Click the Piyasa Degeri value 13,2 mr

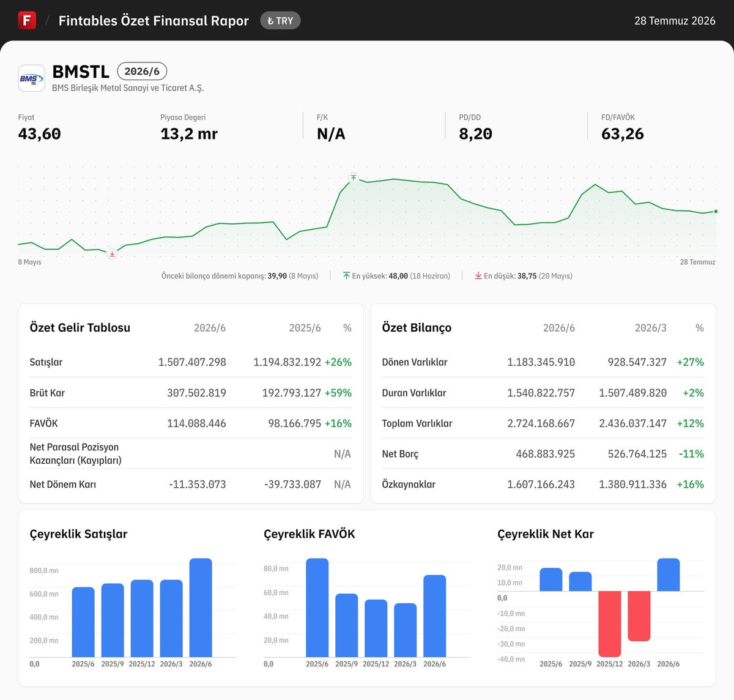[189, 134]
